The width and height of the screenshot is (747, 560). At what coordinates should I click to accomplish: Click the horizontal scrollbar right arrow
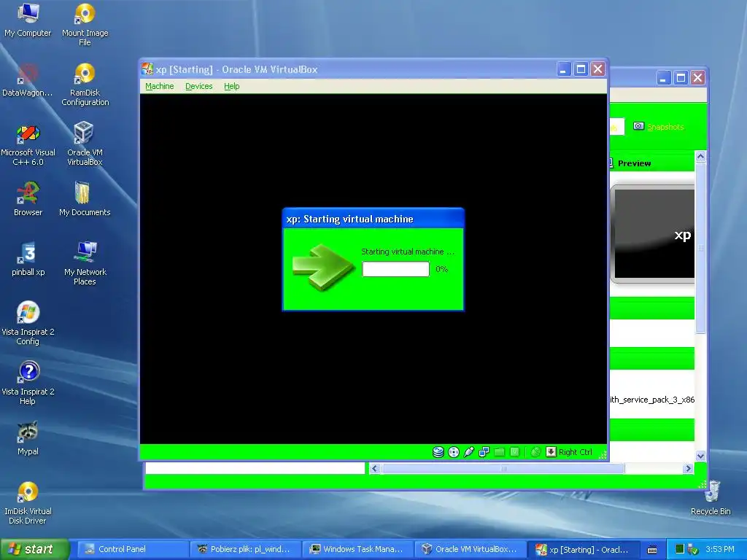687,469
